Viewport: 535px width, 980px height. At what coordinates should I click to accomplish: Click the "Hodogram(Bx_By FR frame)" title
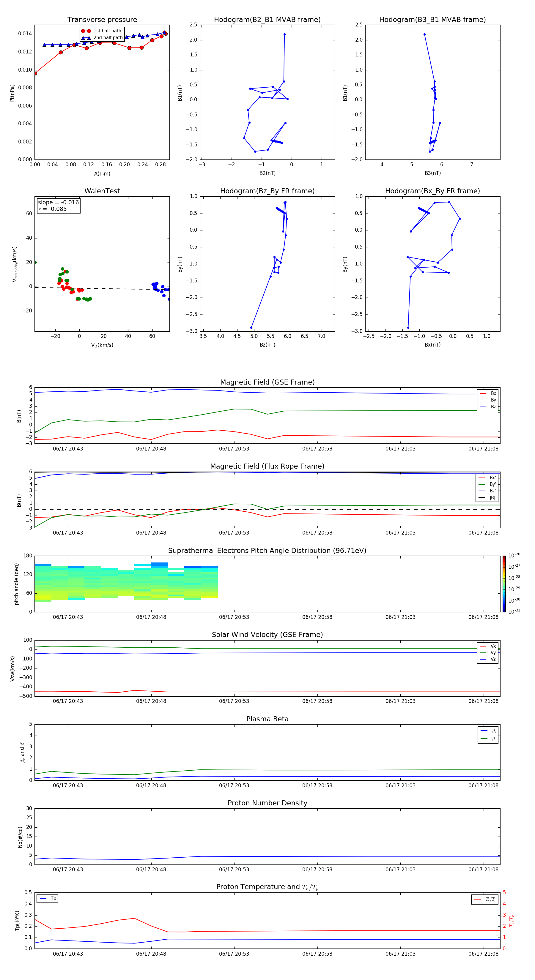pos(432,191)
